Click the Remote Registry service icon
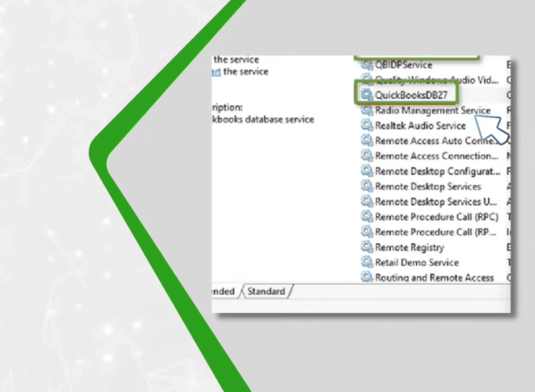The height and width of the screenshot is (392, 535). pyautogui.click(x=365, y=247)
